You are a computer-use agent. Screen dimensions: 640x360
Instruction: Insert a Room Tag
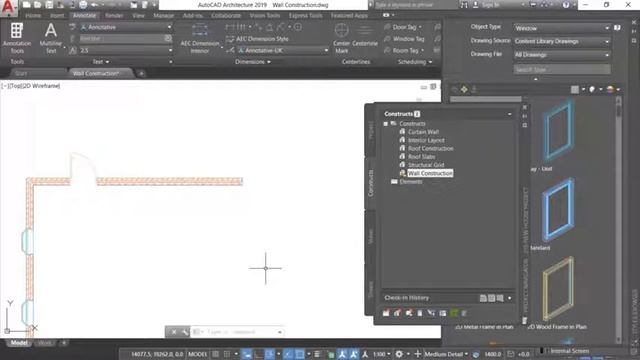(x=402, y=51)
